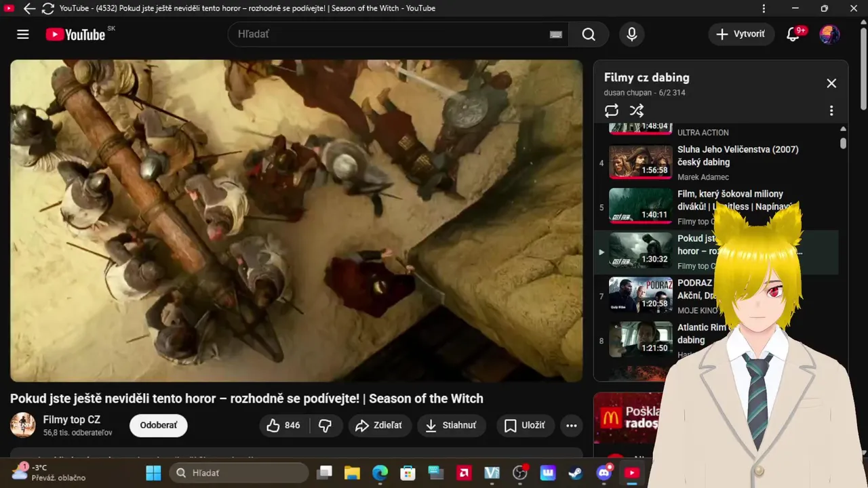868x488 pixels.
Task: Click the ULTRA ACTION channel label
Action: [703, 133]
